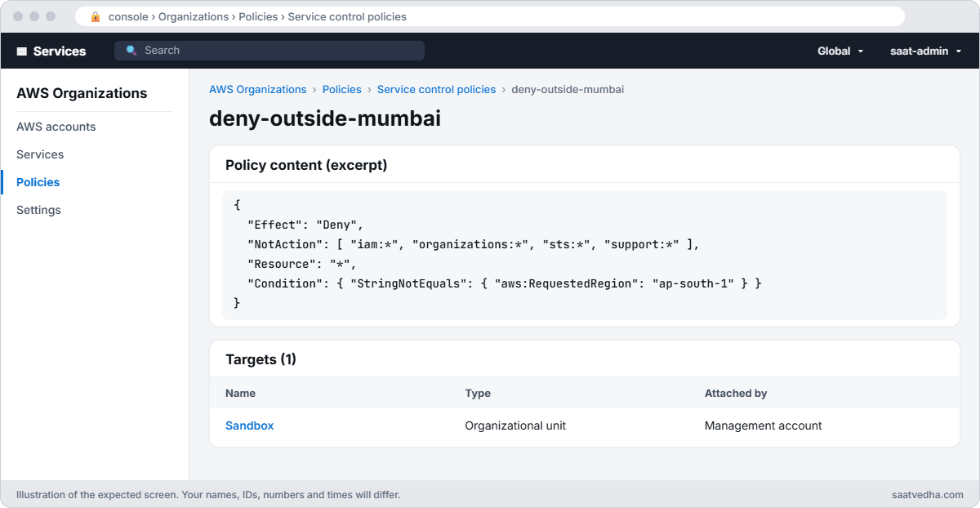Click the "Resource": "*" policy line

pos(302,264)
